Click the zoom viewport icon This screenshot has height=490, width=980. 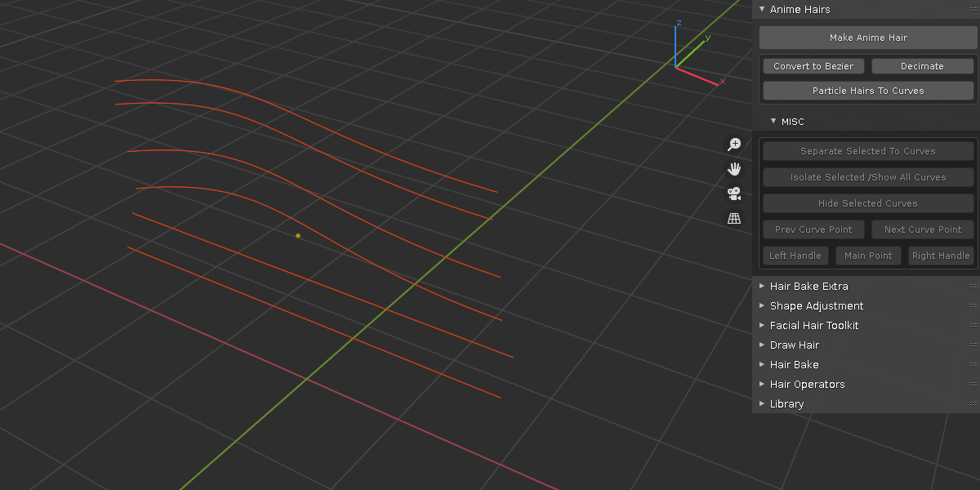pyautogui.click(x=734, y=145)
